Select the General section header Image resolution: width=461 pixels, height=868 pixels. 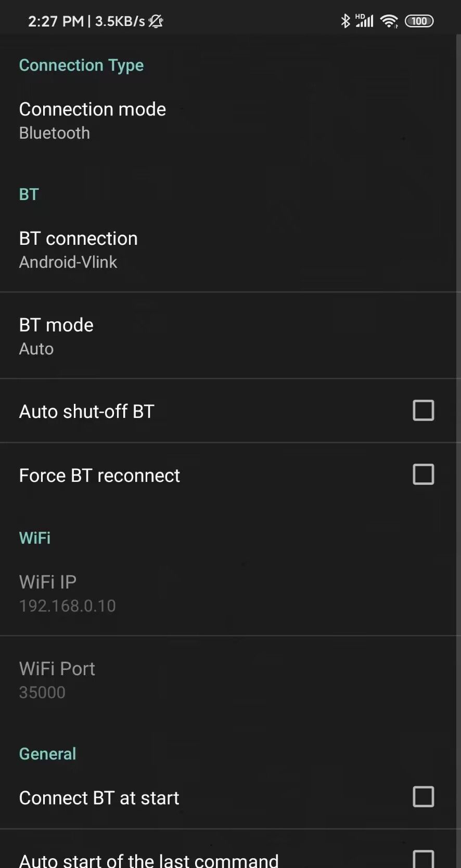tap(47, 754)
